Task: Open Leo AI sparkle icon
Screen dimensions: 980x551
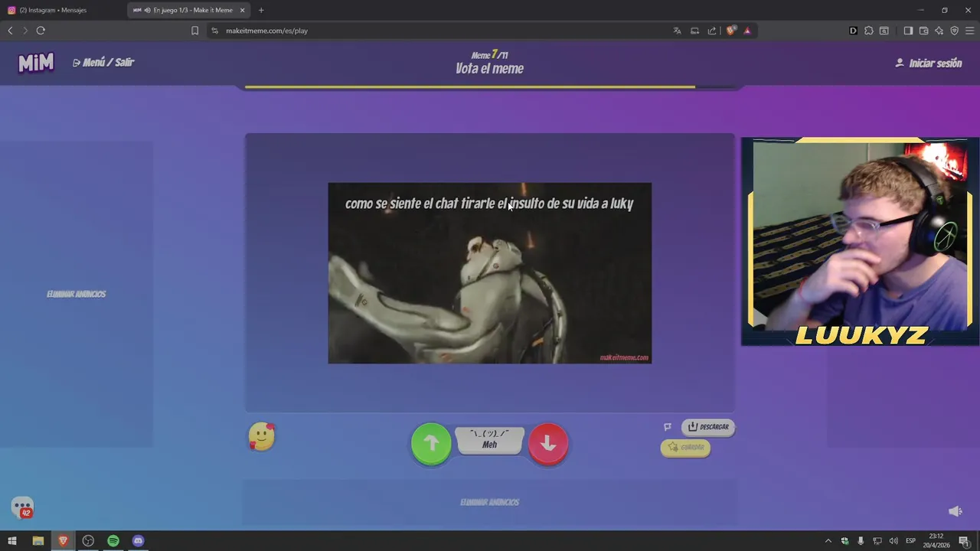Action: coord(939,31)
